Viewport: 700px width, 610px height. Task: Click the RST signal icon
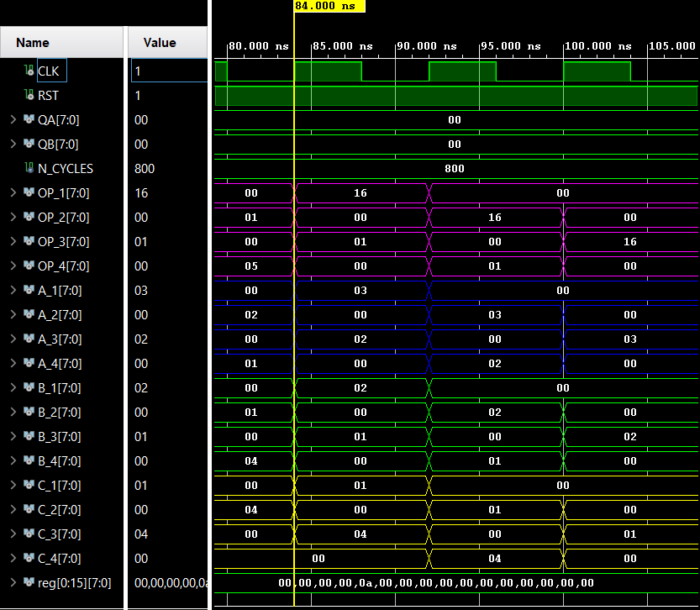pos(29,95)
